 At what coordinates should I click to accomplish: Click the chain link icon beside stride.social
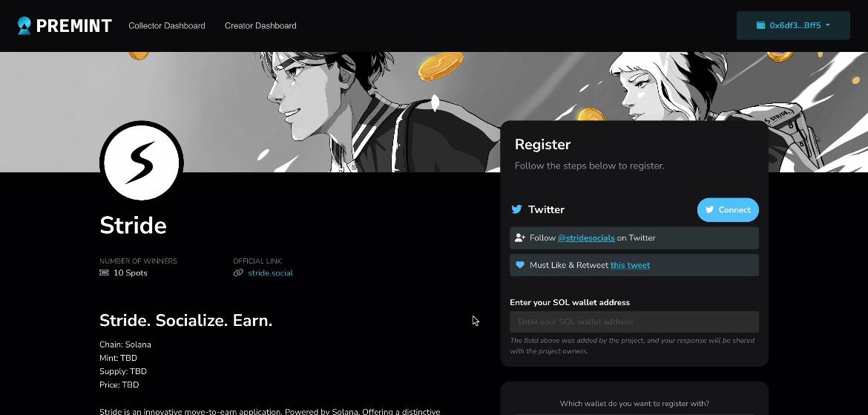[238, 272]
